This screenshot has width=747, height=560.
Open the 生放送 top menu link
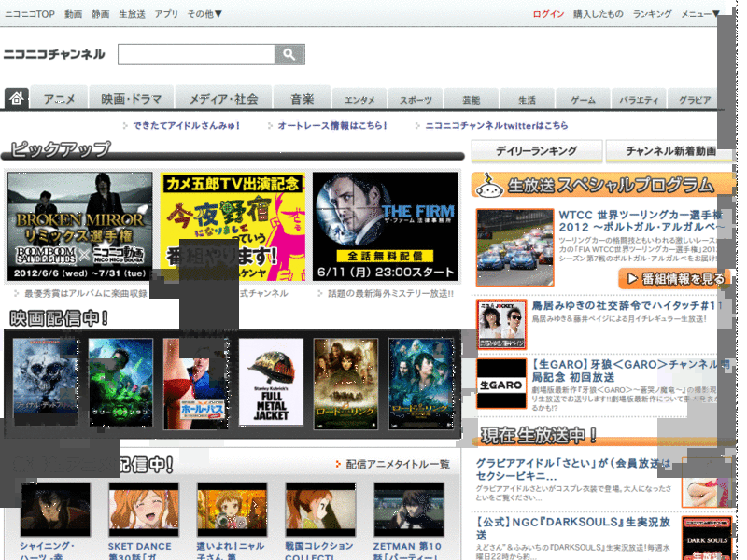pyautogui.click(x=132, y=14)
